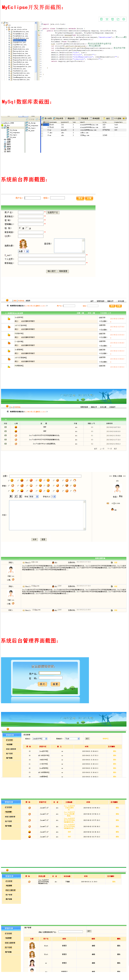The image size is (129, 980).
Task: Select highlighted IndexAction.java in MyEclipse tree
Action: tap(20, 40)
